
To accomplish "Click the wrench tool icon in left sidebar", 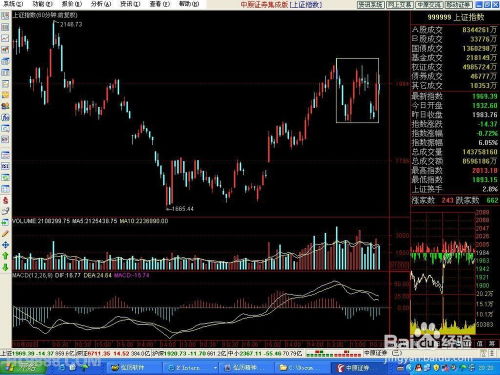I will point(5,211).
